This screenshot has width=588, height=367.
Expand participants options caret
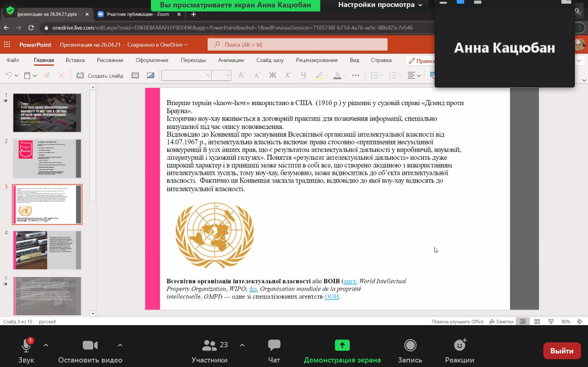pyautogui.click(x=242, y=345)
